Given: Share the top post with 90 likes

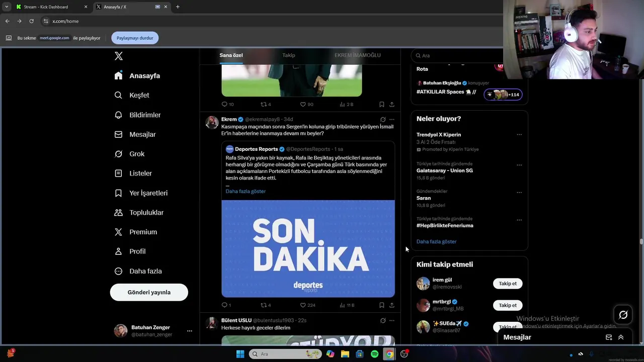Looking at the screenshot, I should (x=391, y=104).
